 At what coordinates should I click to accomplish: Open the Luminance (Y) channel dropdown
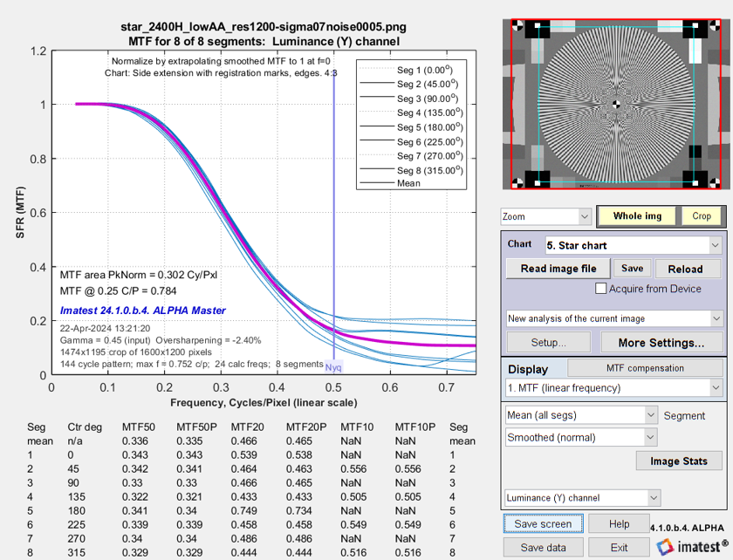coord(581,498)
